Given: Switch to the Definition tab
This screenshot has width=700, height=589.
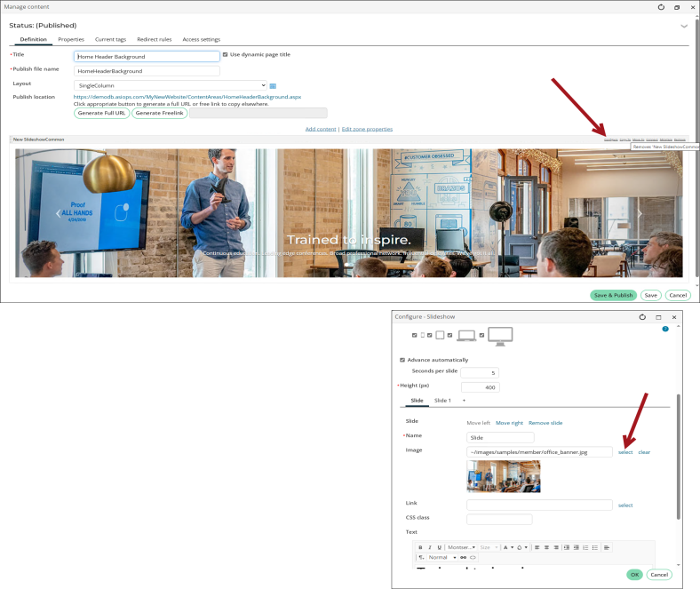Looking at the screenshot, I should click(34, 39).
